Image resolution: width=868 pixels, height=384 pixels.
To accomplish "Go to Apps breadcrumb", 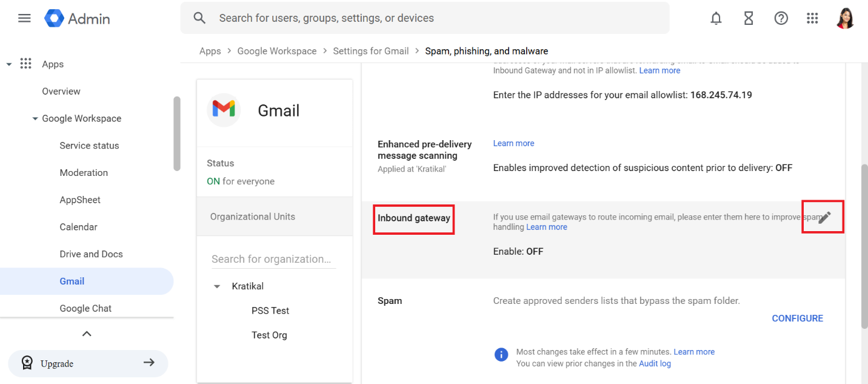I will click(x=210, y=51).
